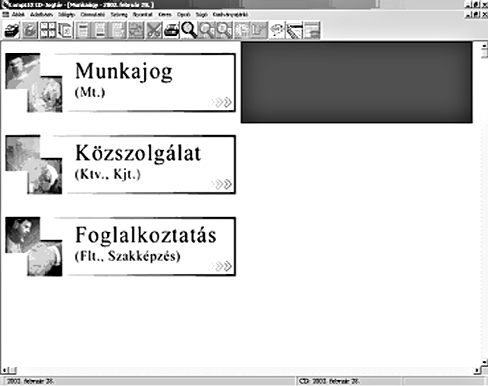Click the arrows on the Foglalkoztatás card
Screen dimensions: 488x386
[x=221, y=266]
